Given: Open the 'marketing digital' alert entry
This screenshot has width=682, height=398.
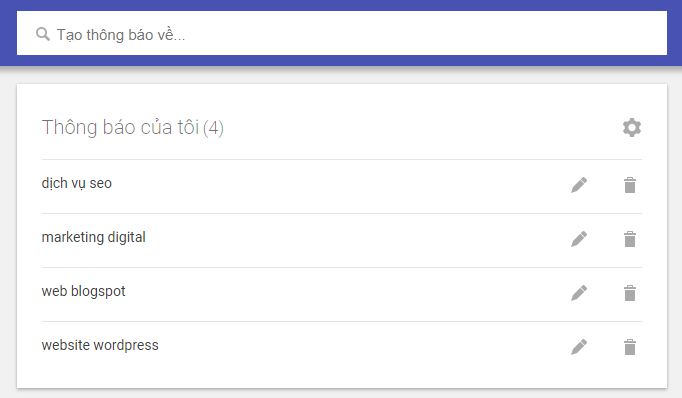Looking at the screenshot, I should [94, 237].
